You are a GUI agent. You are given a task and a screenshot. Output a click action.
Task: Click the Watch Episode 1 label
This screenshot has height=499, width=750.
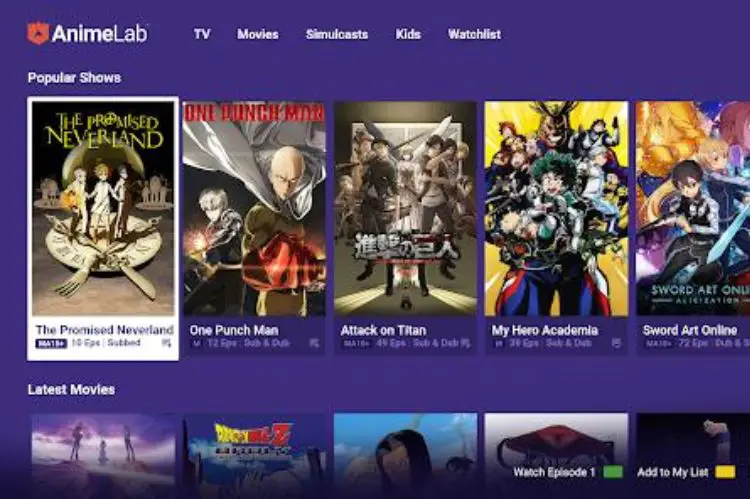click(x=554, y=472)
